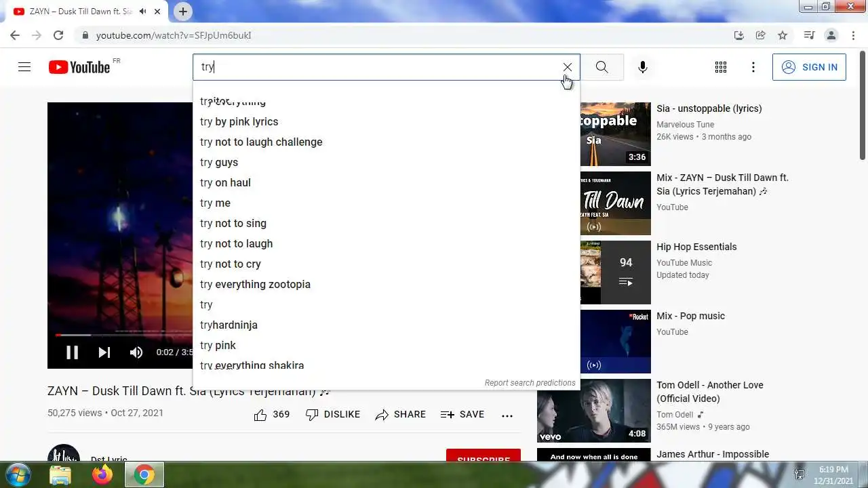This screenshot has height=488, width=868.
Task: Open Tom Odell - Another Love thumbnail
Action: click(594, 411)
